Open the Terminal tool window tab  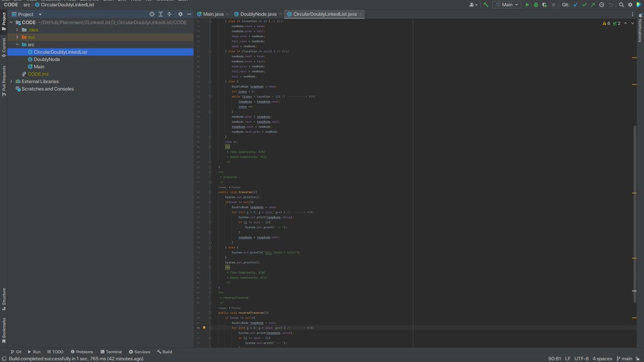click(x=111, y=352)
